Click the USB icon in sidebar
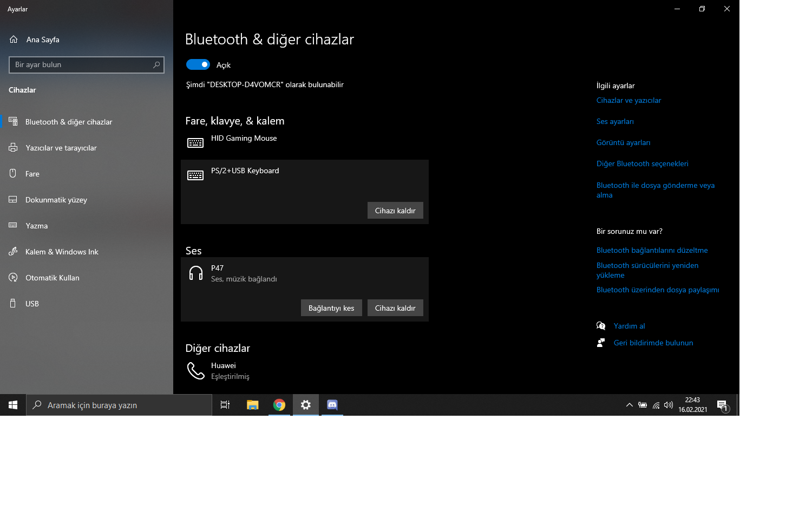The height and width of the screenshot is (511, 812). point(14,303)
